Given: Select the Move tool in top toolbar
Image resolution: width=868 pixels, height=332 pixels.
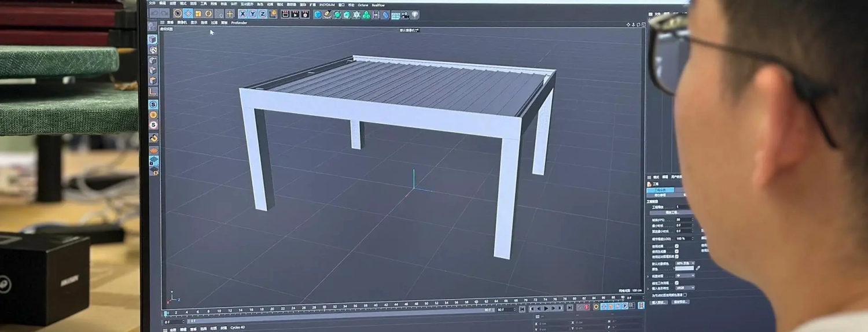Looking at the screenshot, I should click(188, 13).
